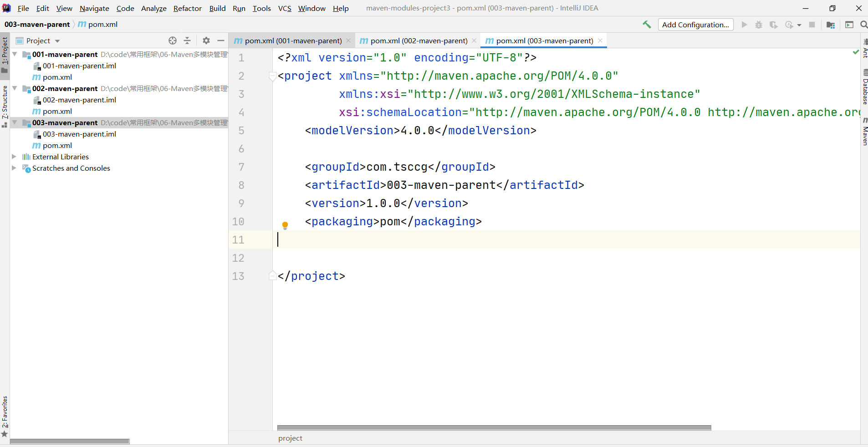Open the View menu
This screenshot has width=868, height=447.
coord(64,8)
